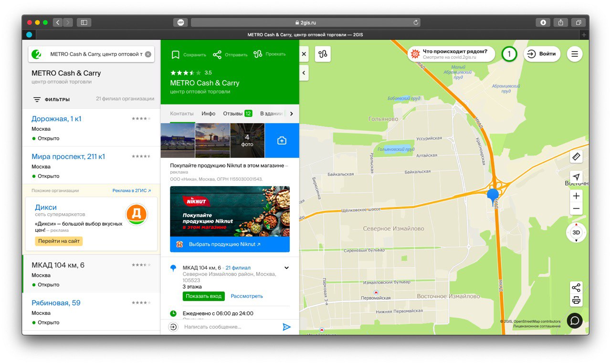Image resolution: width=611 pixels, height=364 pixels.
Task: Click the Показать вход button
Action: point(204,296)
